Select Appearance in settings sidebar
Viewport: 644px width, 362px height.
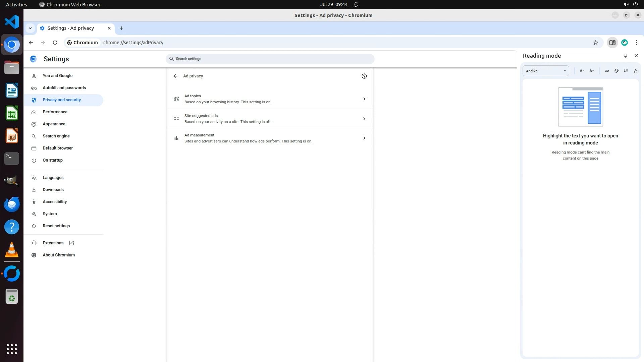pos(54,124)
